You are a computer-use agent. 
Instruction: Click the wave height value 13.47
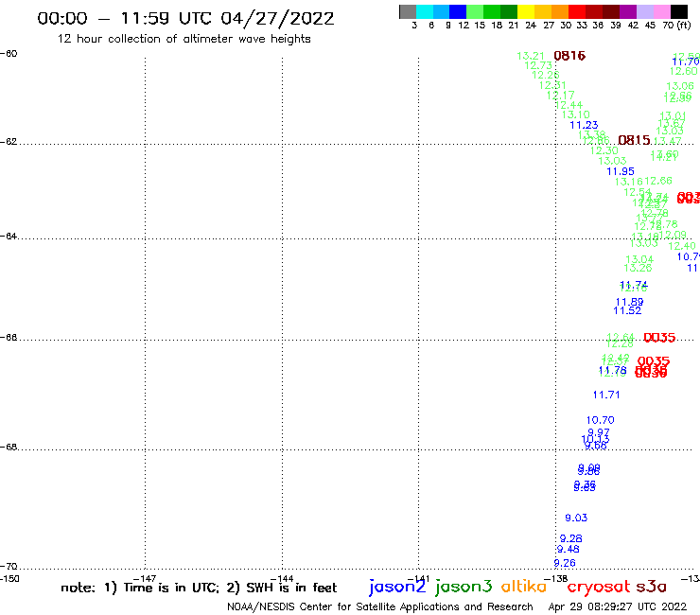point(668,141)
